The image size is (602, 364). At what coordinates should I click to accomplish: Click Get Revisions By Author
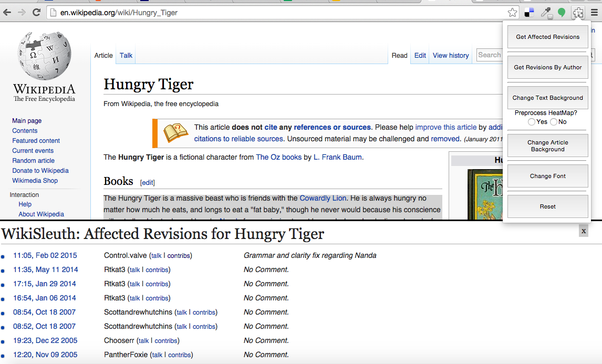click(x=547, y=67)
